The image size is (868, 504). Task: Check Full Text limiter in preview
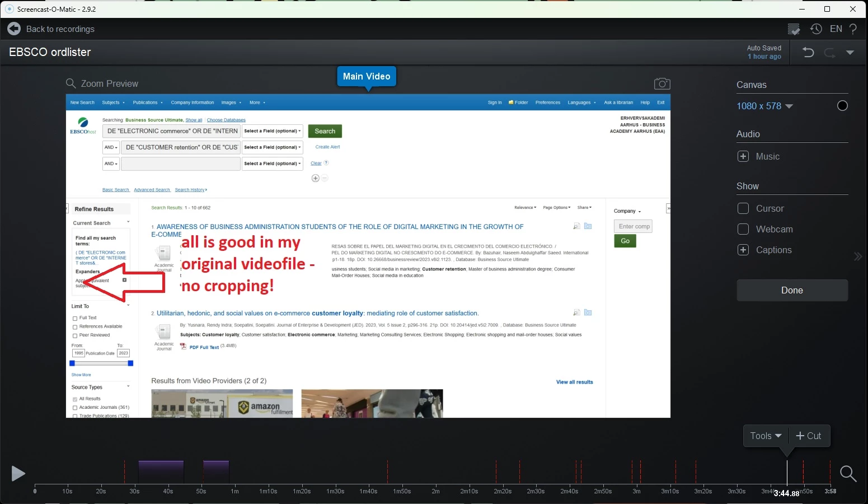75,318
